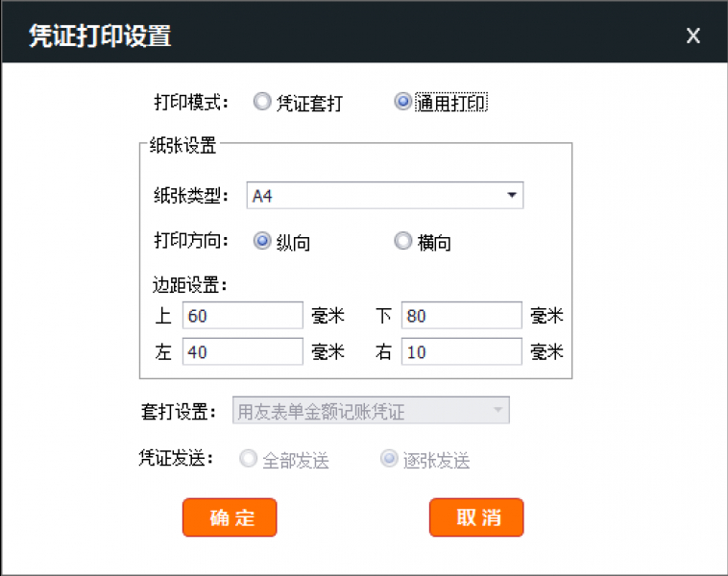This screenshot has width=728, height=576.
Task: Expand the 套打设置 dropdown arrow
Action: (497, 411)
